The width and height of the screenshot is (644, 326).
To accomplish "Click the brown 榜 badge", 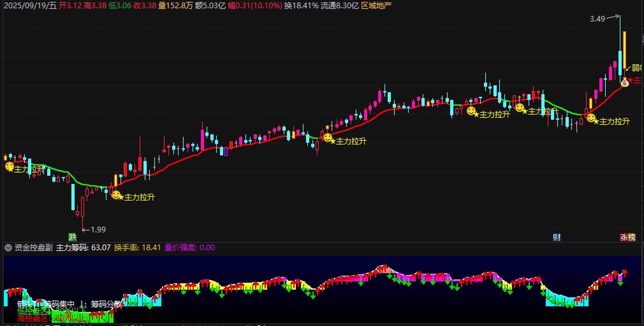I will pos(632,237).
